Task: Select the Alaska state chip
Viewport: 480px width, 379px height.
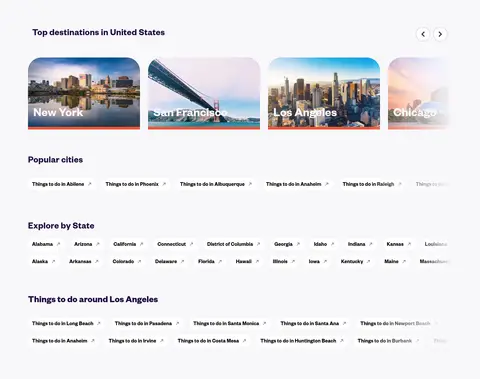Action: point(44,261)
